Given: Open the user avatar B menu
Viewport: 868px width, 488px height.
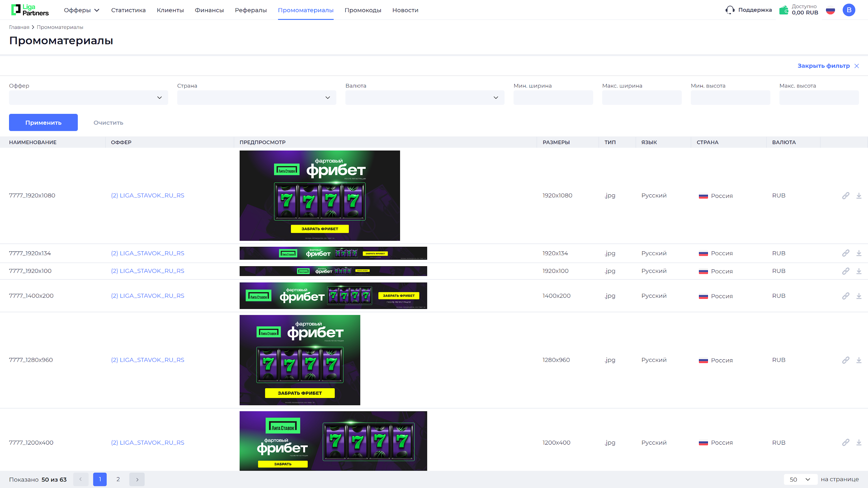Looking at the screenshot, I should (849, 10).
